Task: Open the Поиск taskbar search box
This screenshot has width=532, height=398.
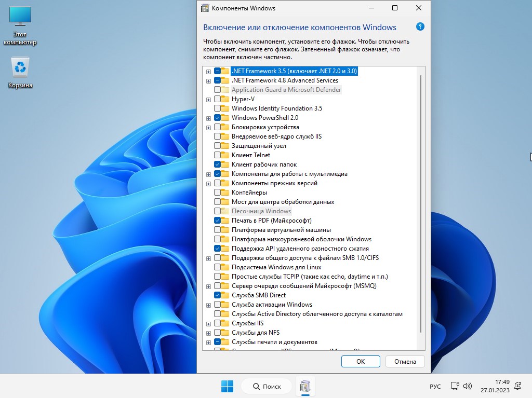Action: tap(267, 386)
